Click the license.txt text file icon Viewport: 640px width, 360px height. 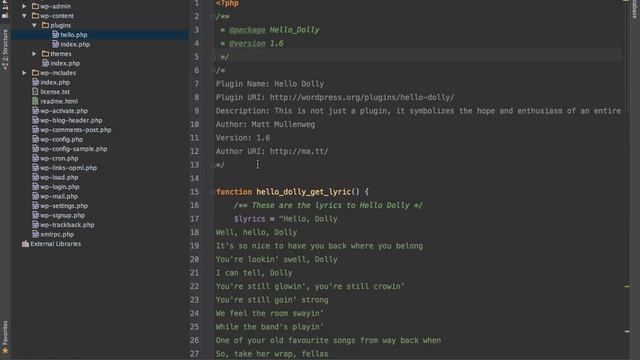(36, 91)
